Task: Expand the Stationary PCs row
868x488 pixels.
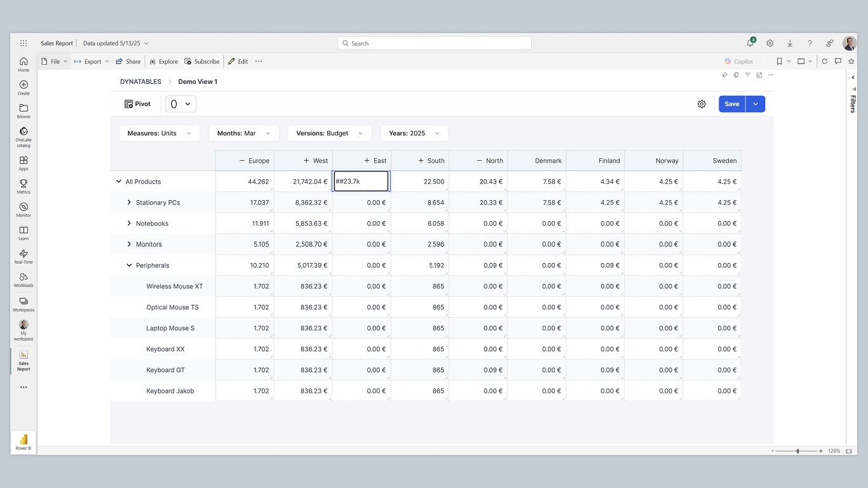Action: 129,203
